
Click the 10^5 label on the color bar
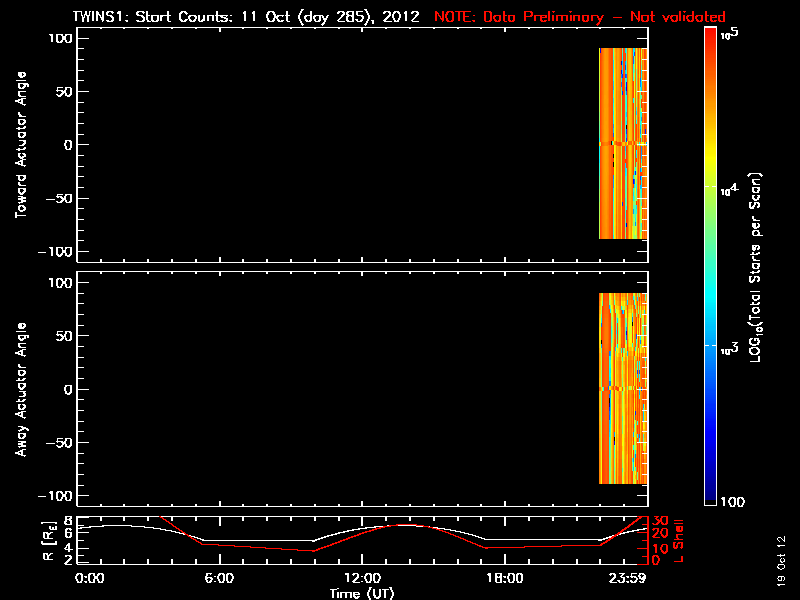click(x=730, y=34)
